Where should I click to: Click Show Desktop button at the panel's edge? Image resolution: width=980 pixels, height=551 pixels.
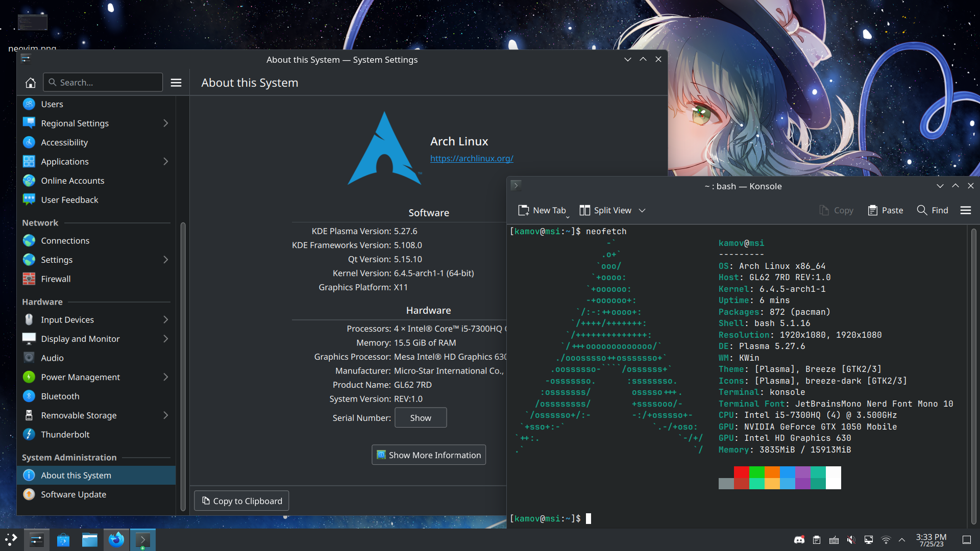pyautogui.click(x=967, y=540)
